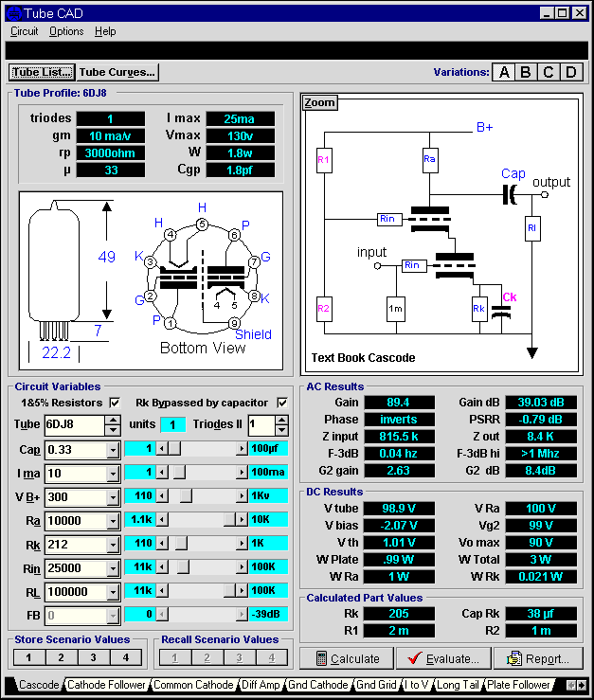Store scenario values in slot 2

point(62,657)
